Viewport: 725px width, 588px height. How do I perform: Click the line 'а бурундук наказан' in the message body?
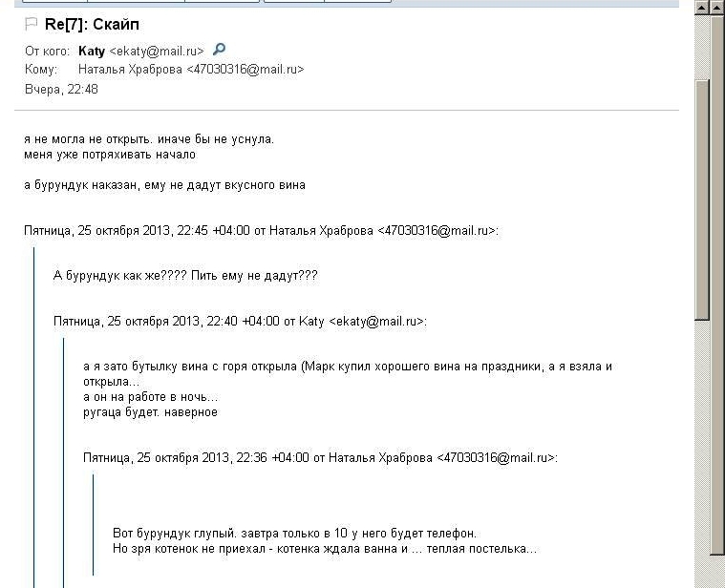coord(164,185)
